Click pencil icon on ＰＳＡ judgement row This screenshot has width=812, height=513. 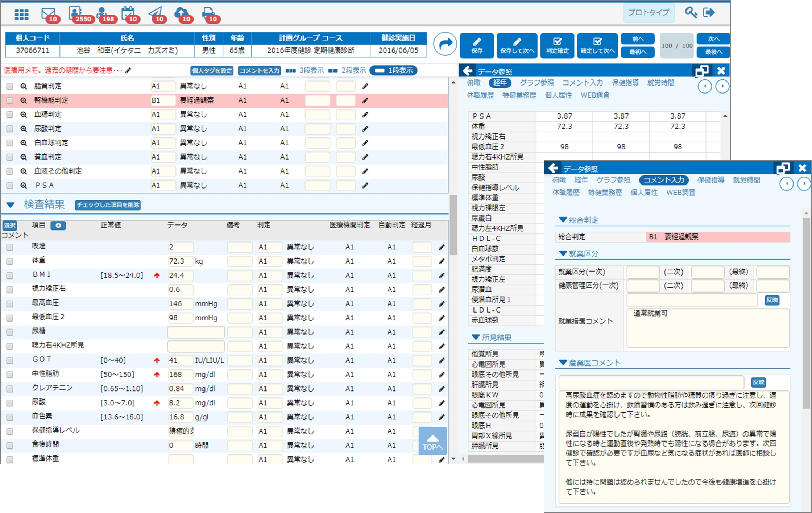(365, 185)
